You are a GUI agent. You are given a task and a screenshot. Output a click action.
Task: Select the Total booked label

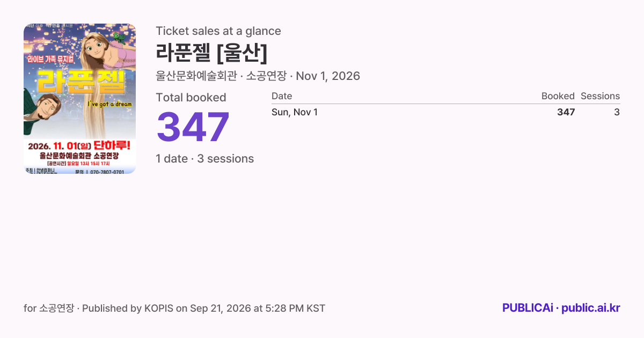[x=191, y=98]
